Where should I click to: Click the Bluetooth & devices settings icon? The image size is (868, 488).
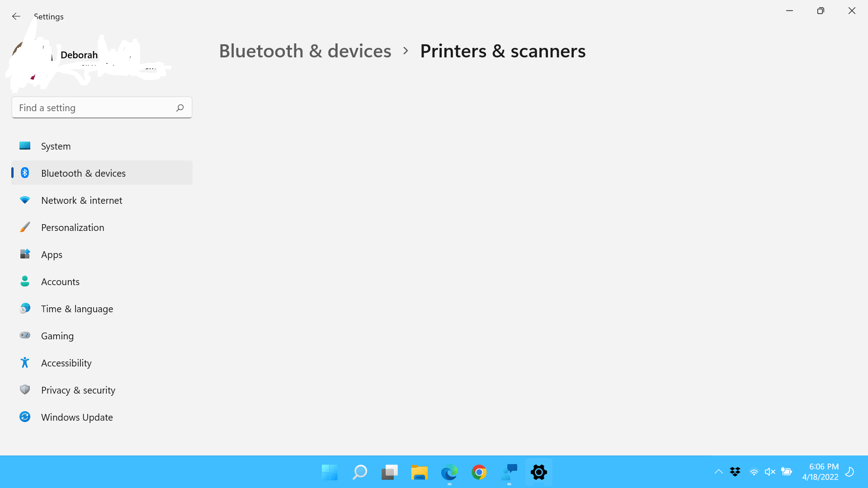24,172
